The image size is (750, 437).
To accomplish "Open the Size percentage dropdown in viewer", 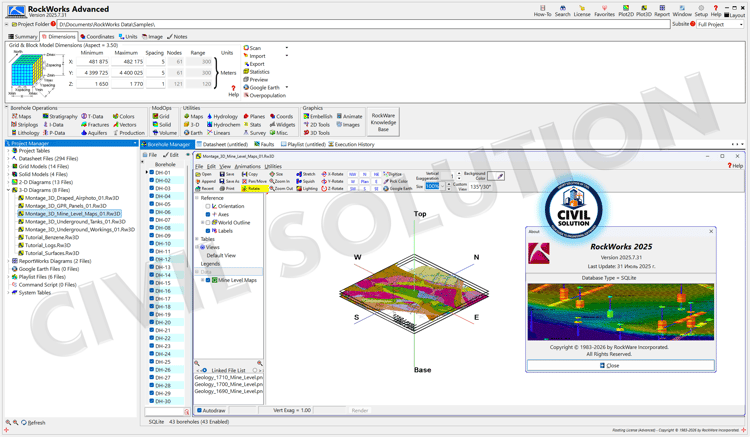I will click(x=442, y=186).
